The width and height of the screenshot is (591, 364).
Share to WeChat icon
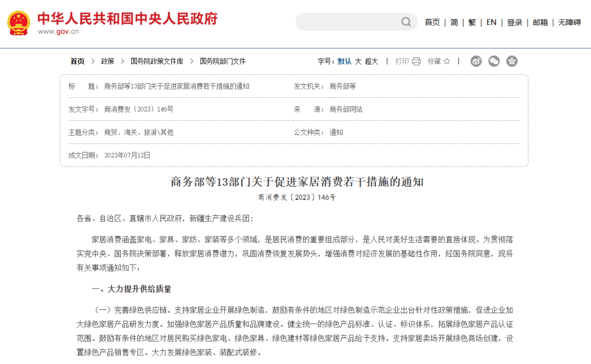[494, 61]
